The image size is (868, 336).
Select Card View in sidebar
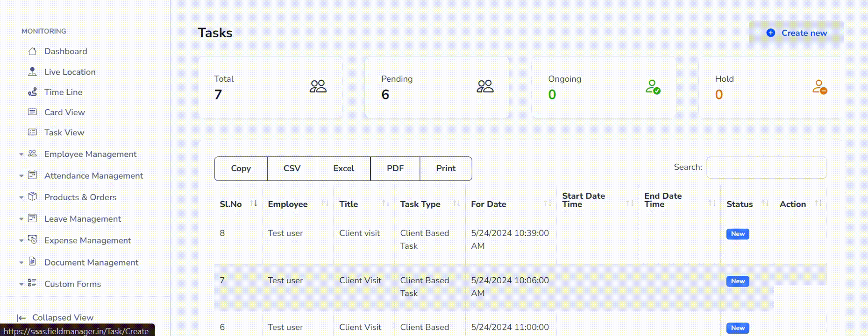[64, 112]
